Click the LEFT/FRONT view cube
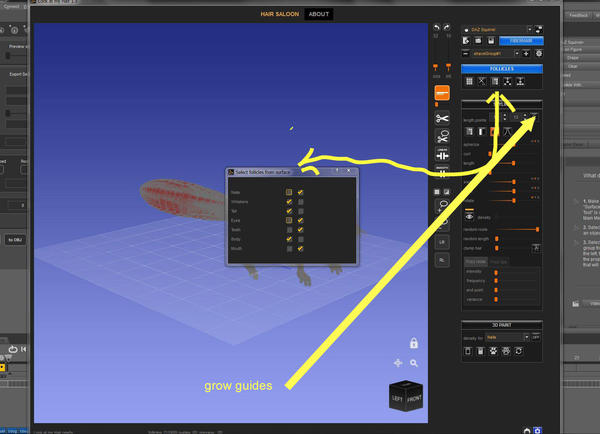600x434 pixels. coord(406,396)
